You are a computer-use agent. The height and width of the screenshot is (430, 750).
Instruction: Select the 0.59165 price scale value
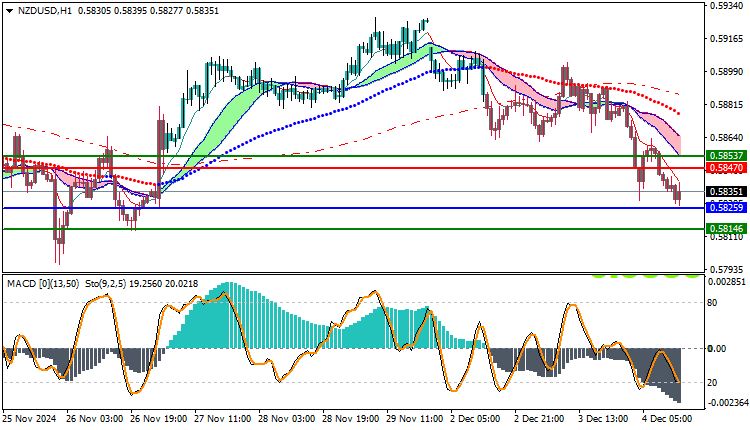727,39
